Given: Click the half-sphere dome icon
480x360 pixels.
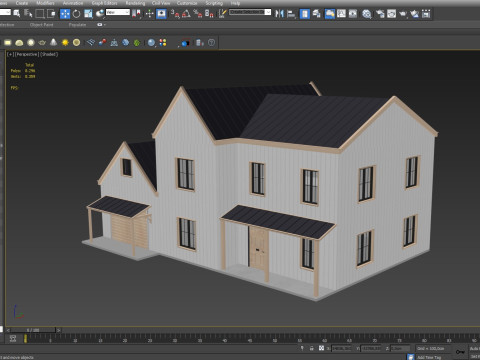Looking at the screenshot, I should [19, 43].
